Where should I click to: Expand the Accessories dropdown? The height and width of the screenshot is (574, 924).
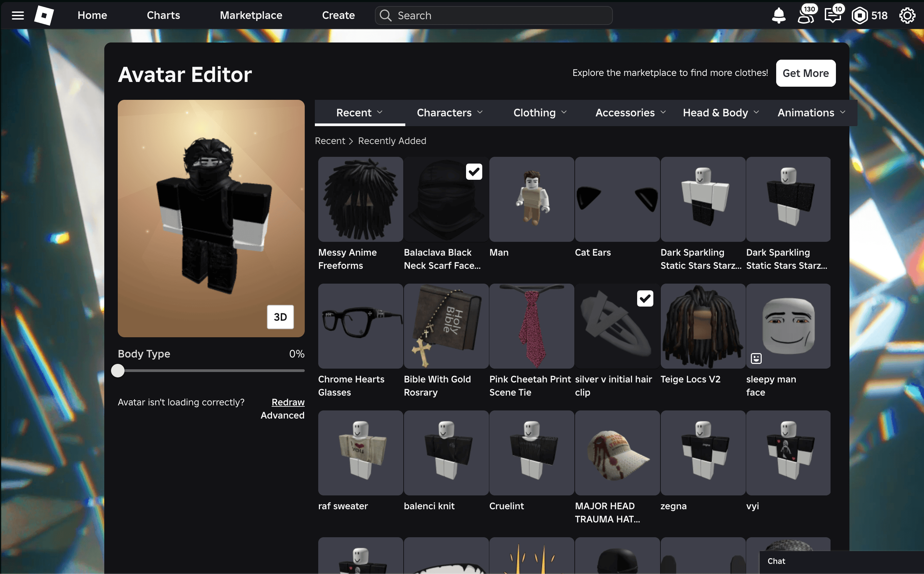[630, 113]
